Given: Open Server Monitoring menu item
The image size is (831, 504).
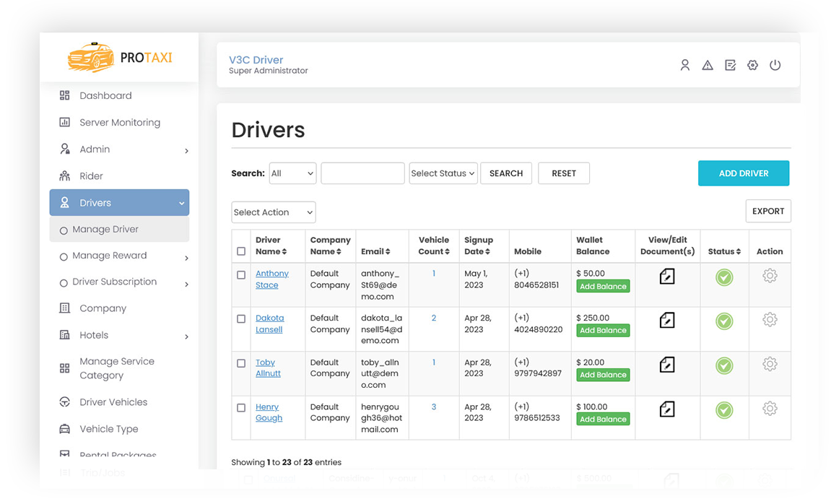Looking at the screenshot, I should coord(119,123).
